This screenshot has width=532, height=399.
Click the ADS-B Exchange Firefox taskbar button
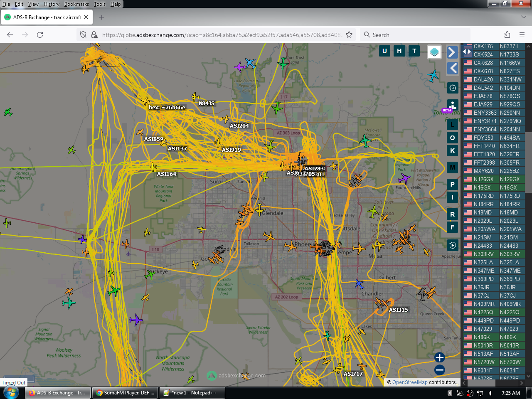point(58,393)
